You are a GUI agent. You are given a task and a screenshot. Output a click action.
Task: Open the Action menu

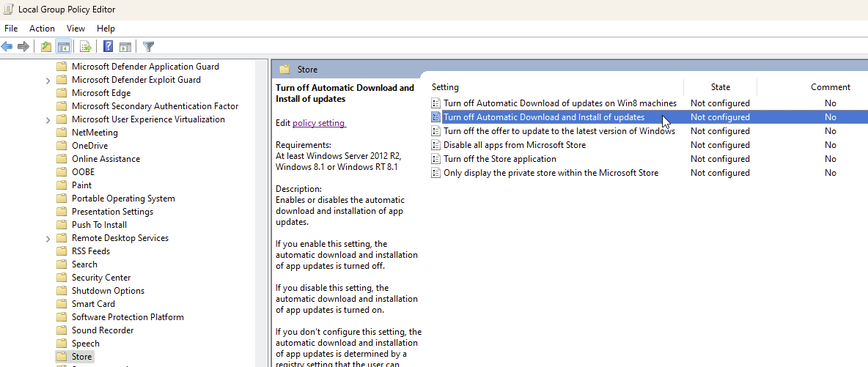[42, 28]
